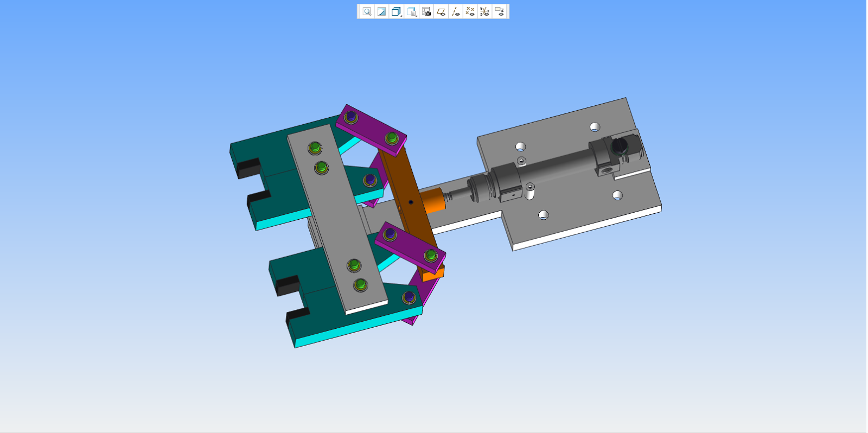Image resolution: width=868 pixels, height=433 pixels.
Task: Open the Display Style cube dropdown
Action: pyautogui.click(x=397, y=11)
